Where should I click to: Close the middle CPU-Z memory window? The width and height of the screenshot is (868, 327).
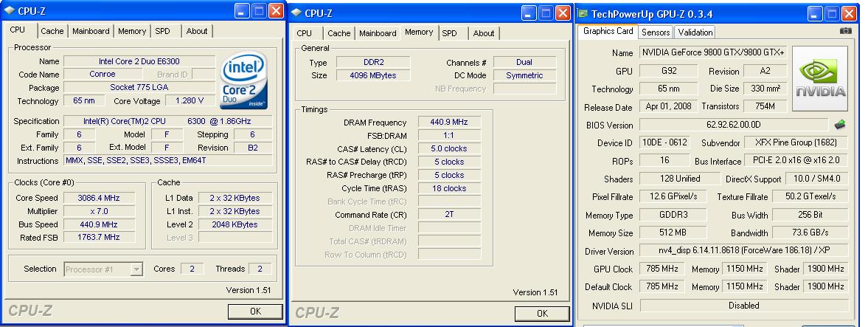(x=563, y=13)
